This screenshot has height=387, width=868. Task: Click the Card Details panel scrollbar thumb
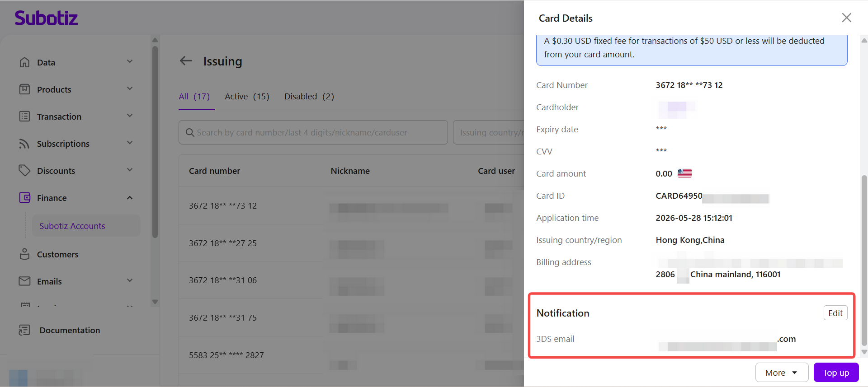[864, 260]
